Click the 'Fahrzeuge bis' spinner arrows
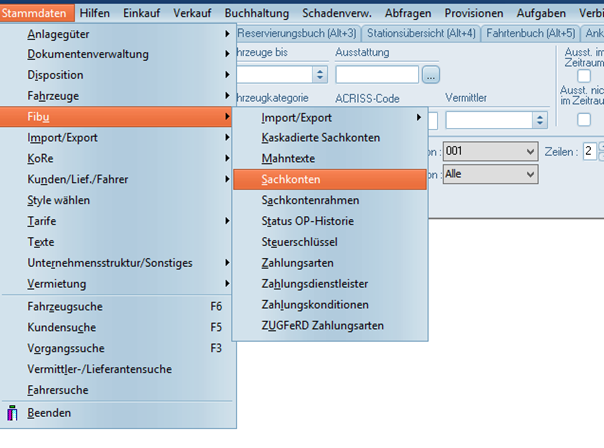 tap(320, 74)
